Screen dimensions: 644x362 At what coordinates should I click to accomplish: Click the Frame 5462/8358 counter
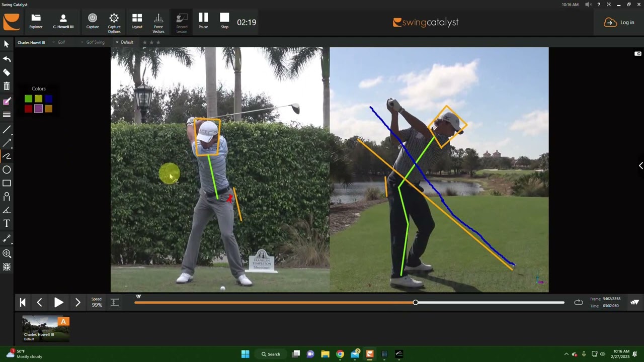[605, 299]
